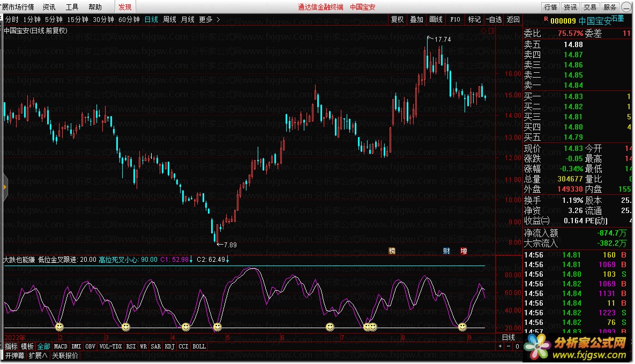Switch to 周线 weekly chart
Screen dimensions: 635x364
pos(169,19)
